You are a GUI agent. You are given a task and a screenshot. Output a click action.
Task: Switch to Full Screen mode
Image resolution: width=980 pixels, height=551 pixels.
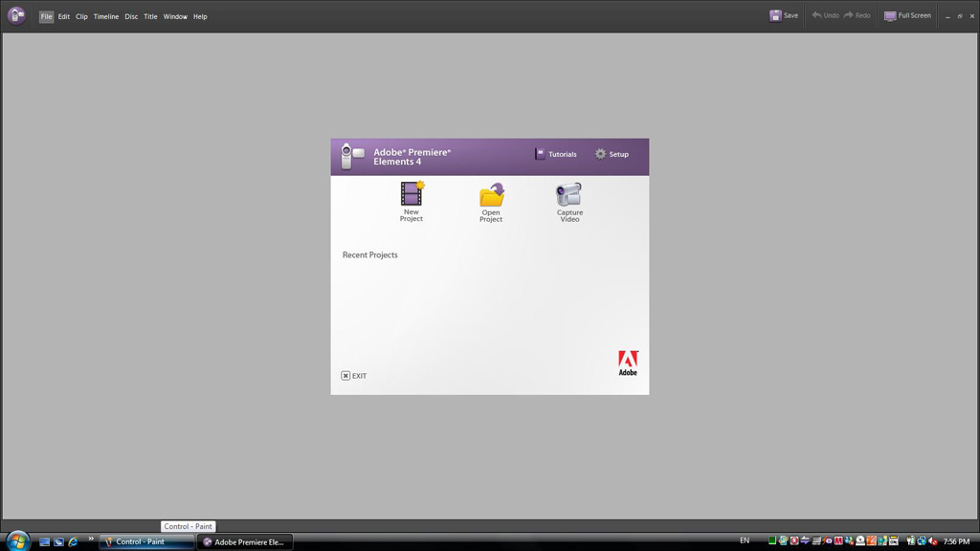point(907,15)
